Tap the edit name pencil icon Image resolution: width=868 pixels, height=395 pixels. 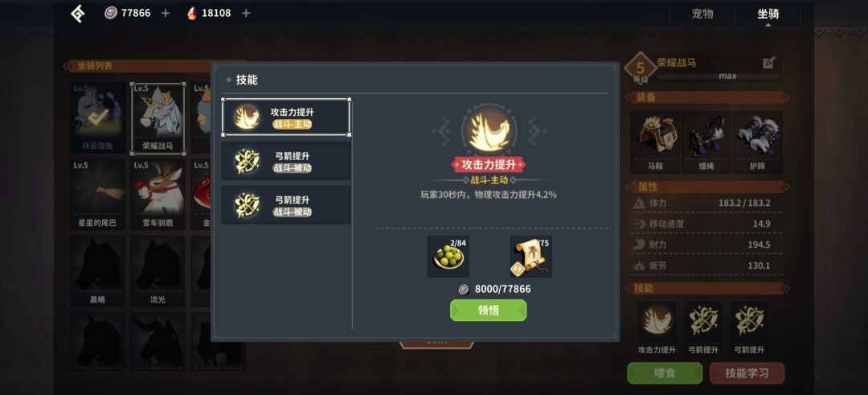769,63
